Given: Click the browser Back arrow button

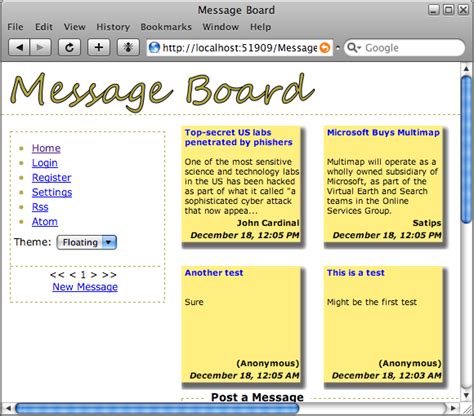Looking at the screenshot, I should click(x=19, y=47).
